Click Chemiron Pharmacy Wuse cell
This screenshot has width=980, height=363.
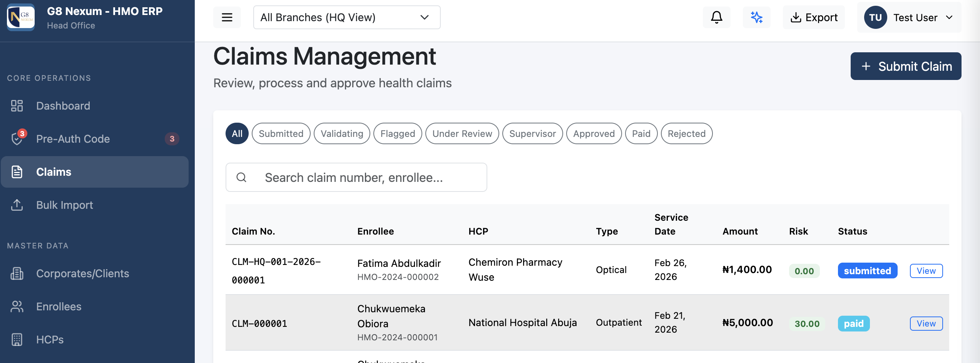tap(515, 270)
